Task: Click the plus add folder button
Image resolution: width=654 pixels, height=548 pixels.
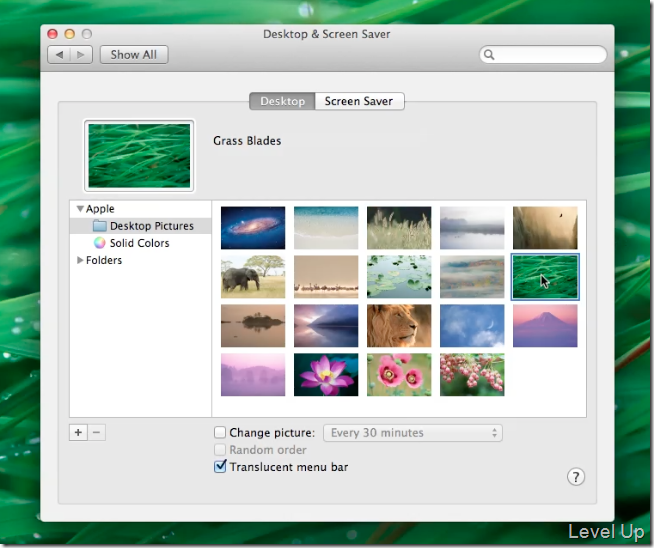Action: (78, 432)
